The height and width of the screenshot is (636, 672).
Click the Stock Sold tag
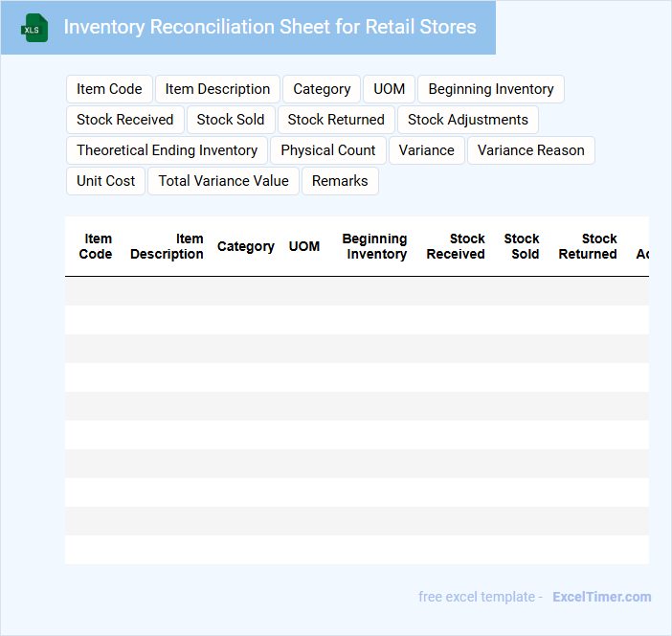tap(231, 120)
